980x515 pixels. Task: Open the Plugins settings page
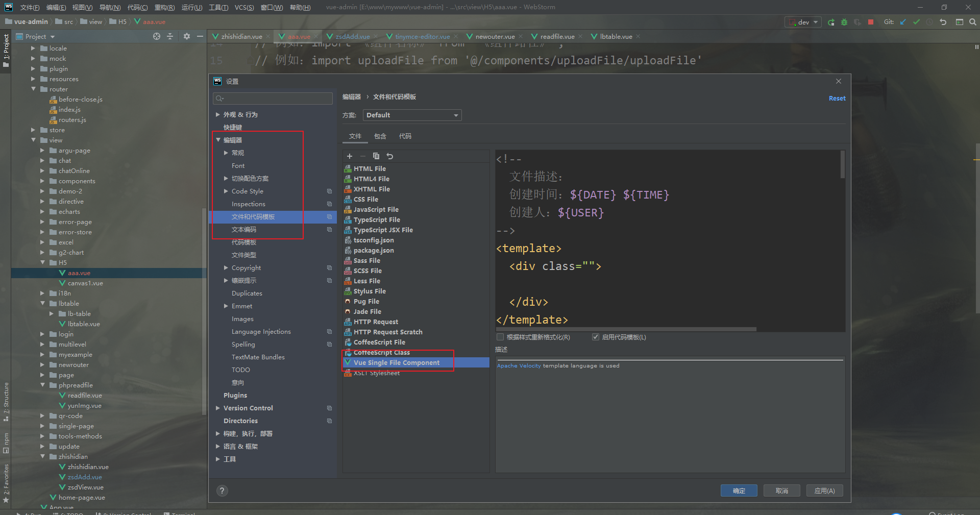coord(235,395)
